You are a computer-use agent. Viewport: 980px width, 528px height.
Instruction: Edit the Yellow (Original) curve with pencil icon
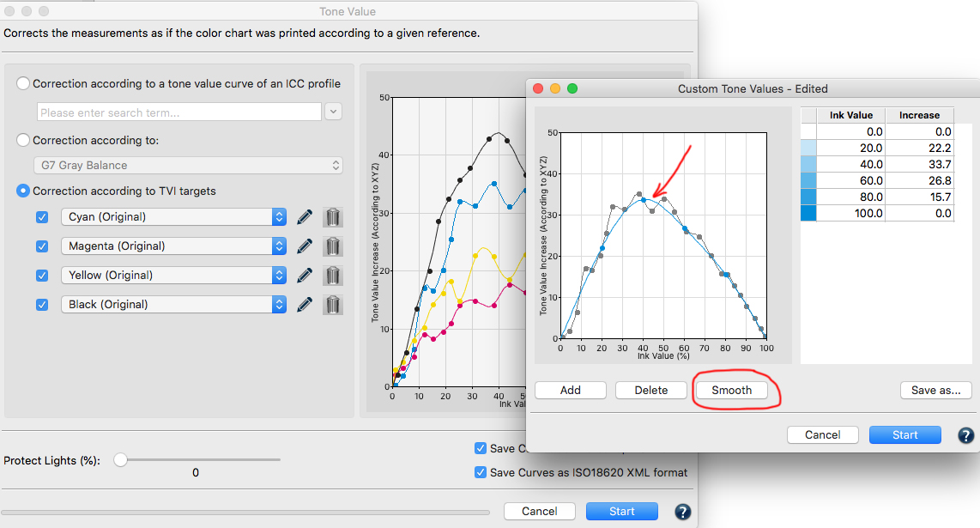tap(305, 276)
